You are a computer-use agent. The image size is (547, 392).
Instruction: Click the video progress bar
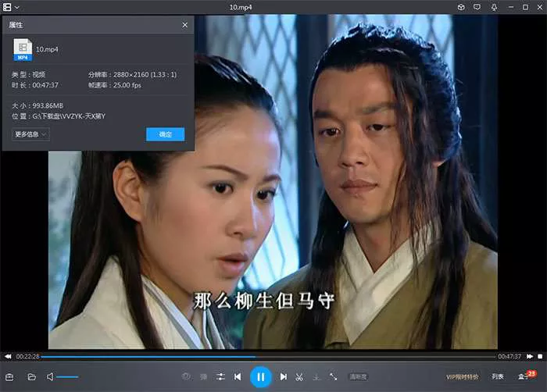pyautogui.click(x=266, y=357)
